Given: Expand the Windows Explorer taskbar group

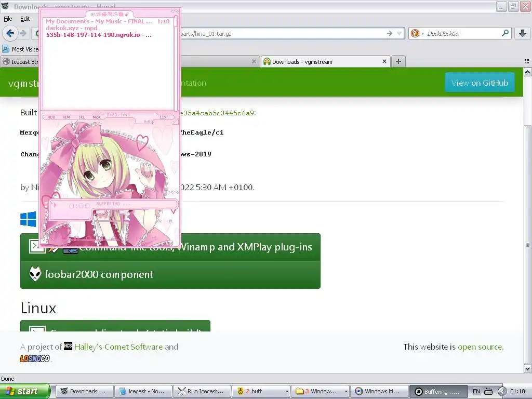Looking at the screenshot, I should pos(320,391).
